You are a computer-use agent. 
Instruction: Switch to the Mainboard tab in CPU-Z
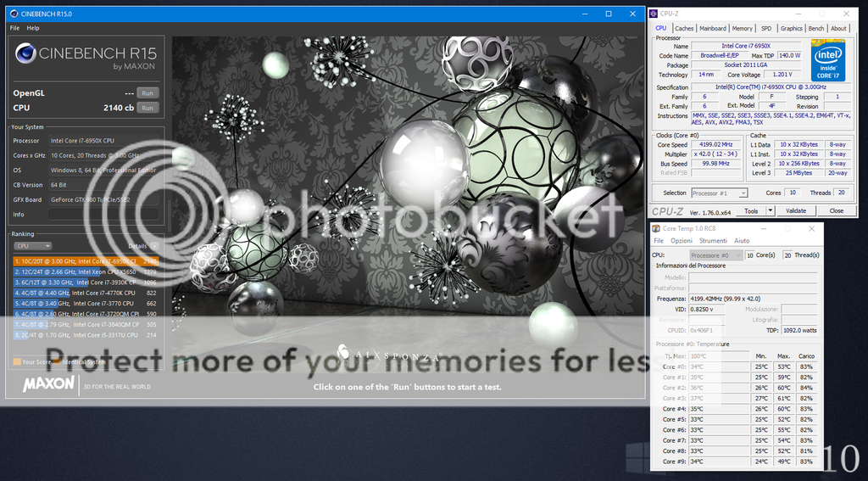point(712,28)
